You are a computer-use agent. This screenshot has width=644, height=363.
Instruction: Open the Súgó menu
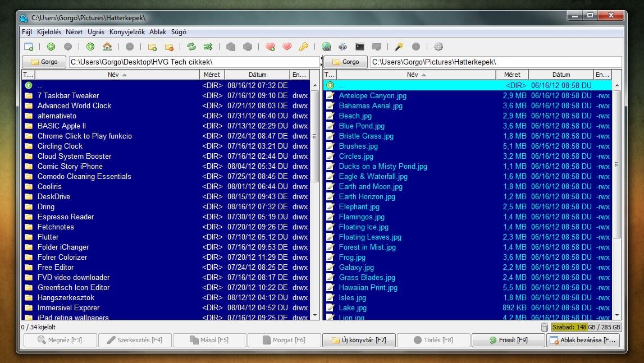pyautogui.click(x=179, y=31)
